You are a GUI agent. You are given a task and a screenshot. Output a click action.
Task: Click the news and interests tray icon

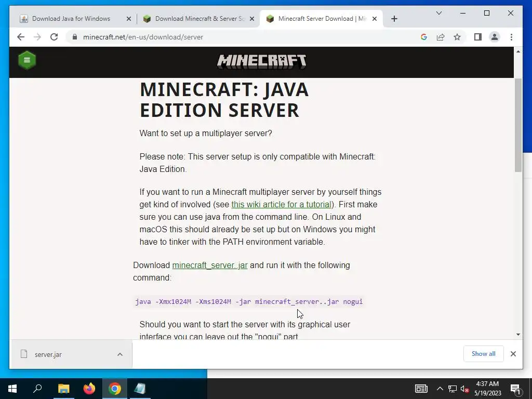(x=421, y=389)
